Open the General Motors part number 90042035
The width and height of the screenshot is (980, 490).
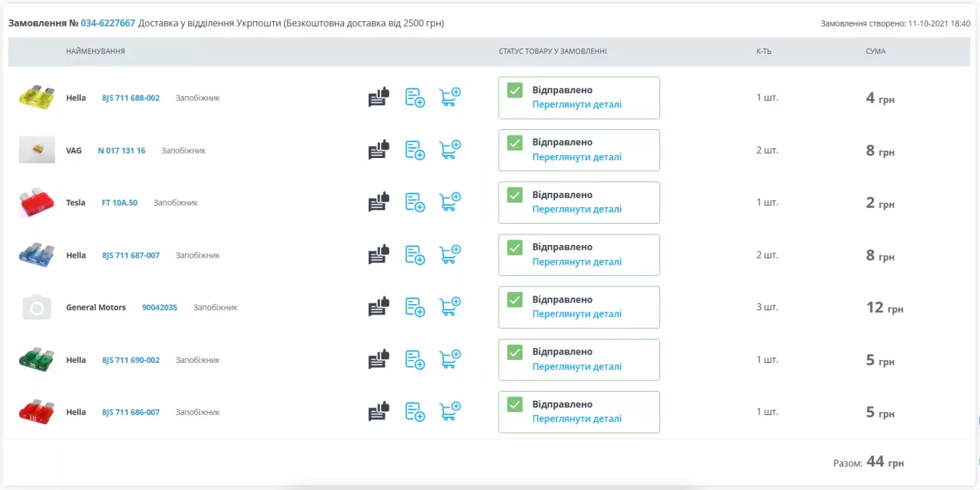(x=160, y=308)
